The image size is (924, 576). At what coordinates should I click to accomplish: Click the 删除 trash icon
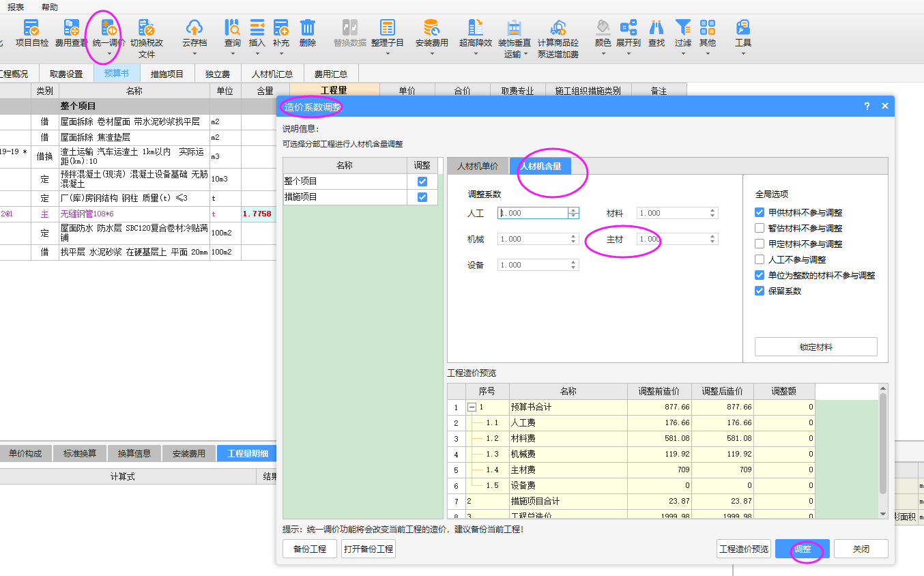point(308,27)
